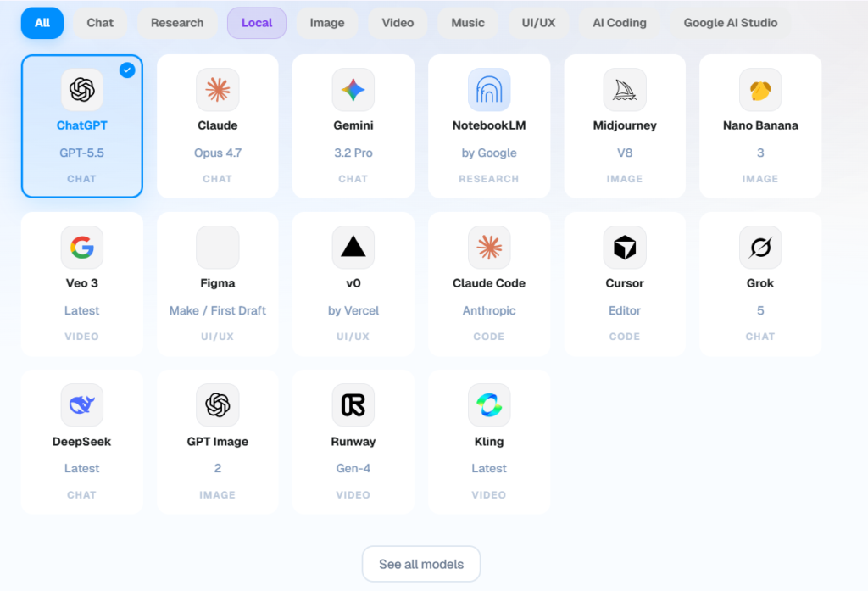This screenshot has height=591, width=868.
Task: Click Make / First Draft subtitle
Action: 218,310
